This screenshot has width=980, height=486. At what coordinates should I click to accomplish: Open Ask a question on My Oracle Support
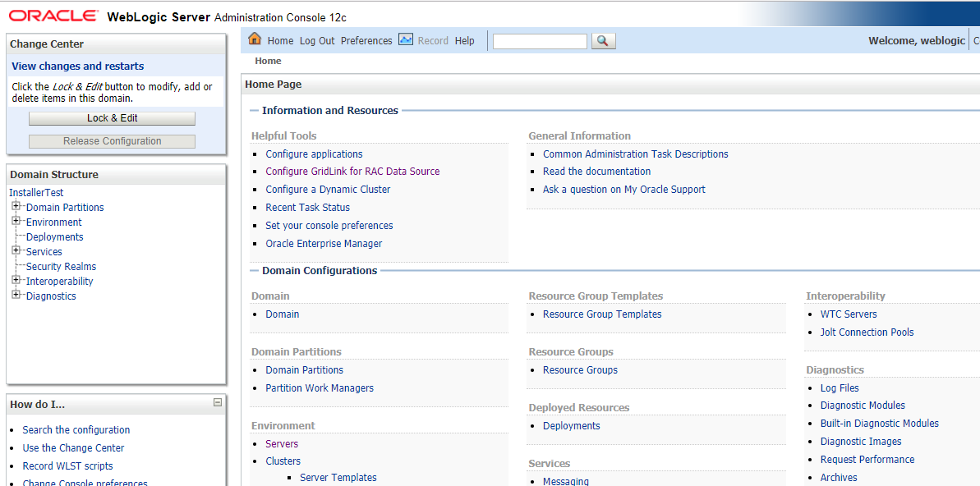623,190
